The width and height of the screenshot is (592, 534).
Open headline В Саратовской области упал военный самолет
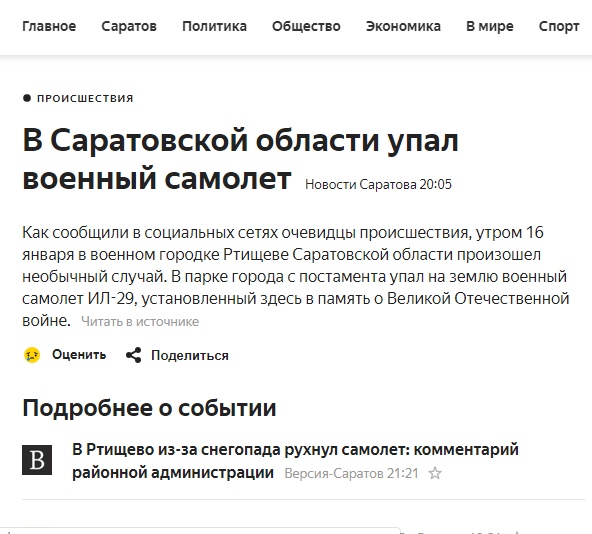(240, 159)
